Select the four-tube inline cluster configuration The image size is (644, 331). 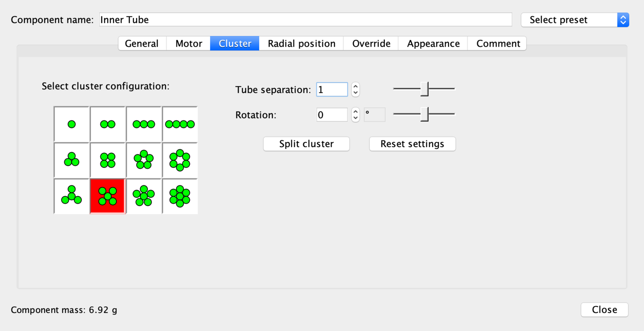[x=180, y=124]
